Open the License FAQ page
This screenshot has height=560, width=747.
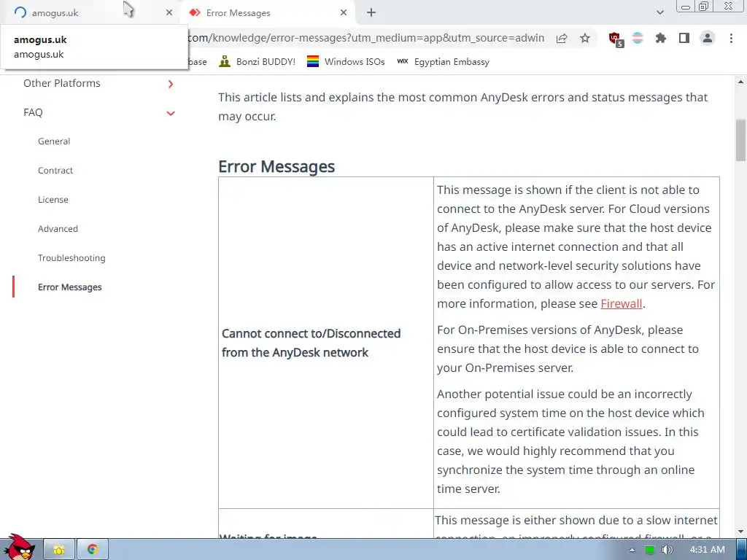pyautogui.click(x=53, y=200)
